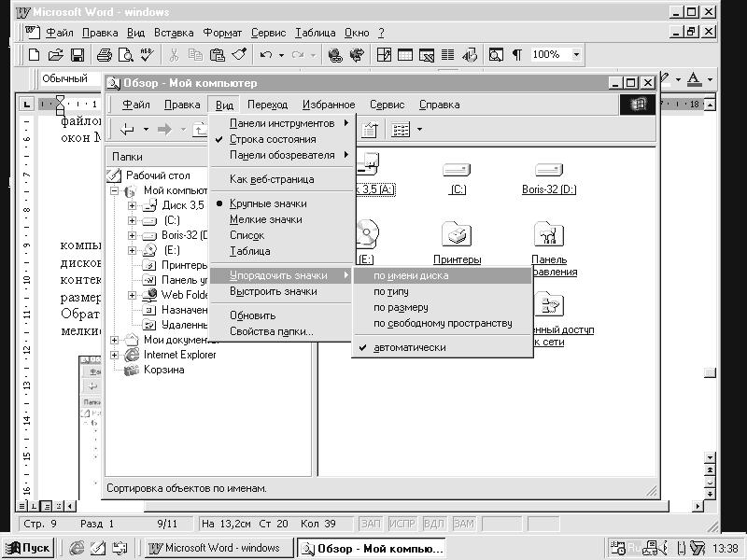
Task: Switch to Microsoft Word taskbar button
Action: [x=218, y=548]
